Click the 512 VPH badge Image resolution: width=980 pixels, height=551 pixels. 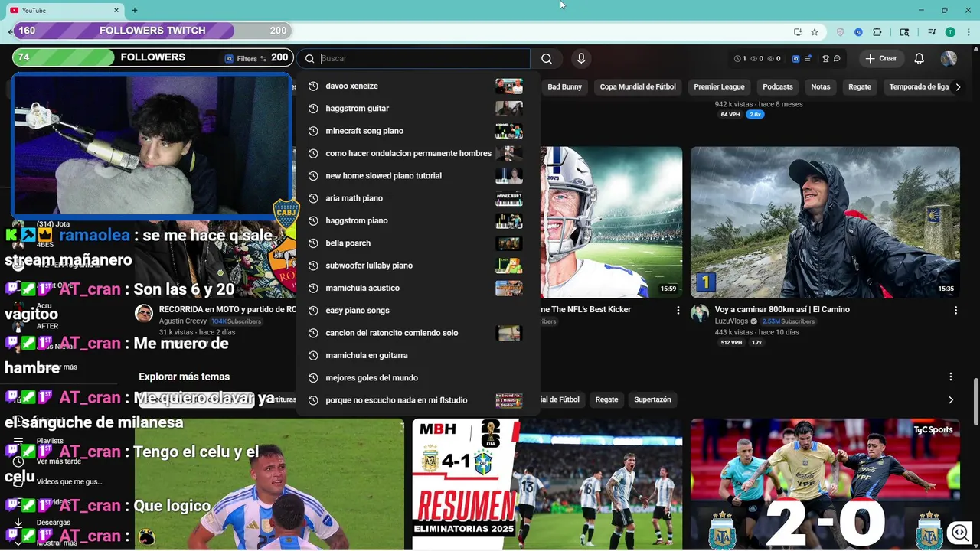730,343
